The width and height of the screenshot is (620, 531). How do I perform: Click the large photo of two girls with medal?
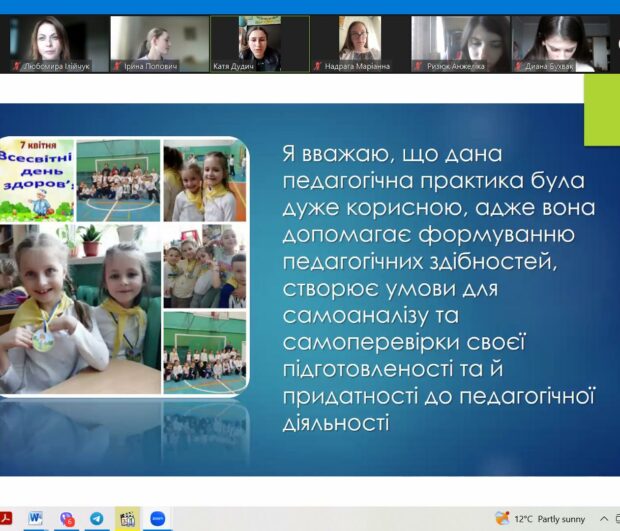point(80,309)
